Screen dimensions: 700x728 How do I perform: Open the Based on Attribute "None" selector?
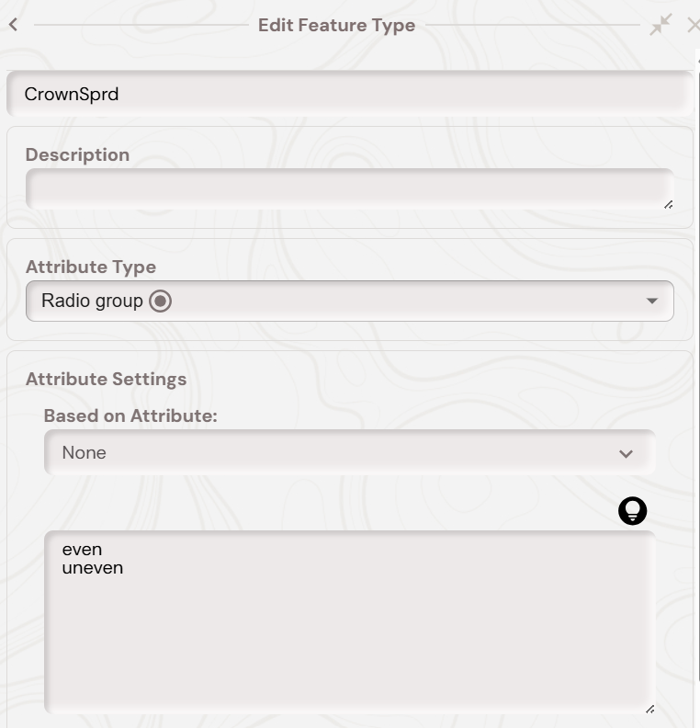pyautogui.click(x=349, y=453)
